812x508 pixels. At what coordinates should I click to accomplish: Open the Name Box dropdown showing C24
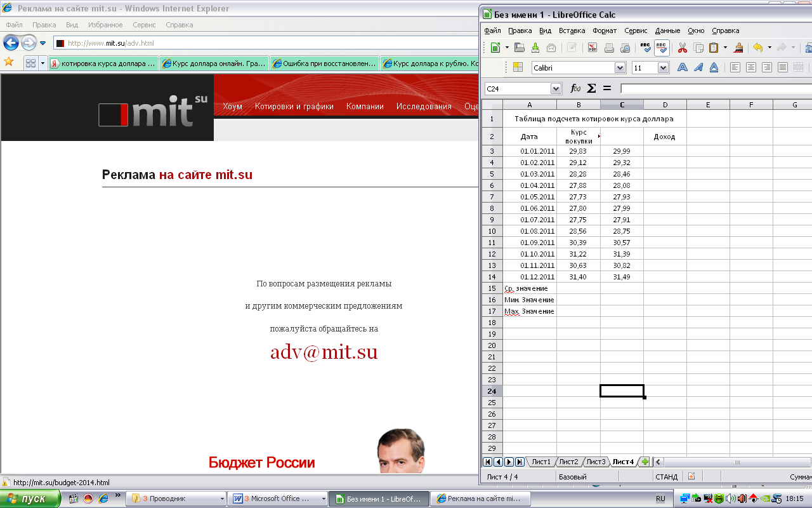[556, 89]
